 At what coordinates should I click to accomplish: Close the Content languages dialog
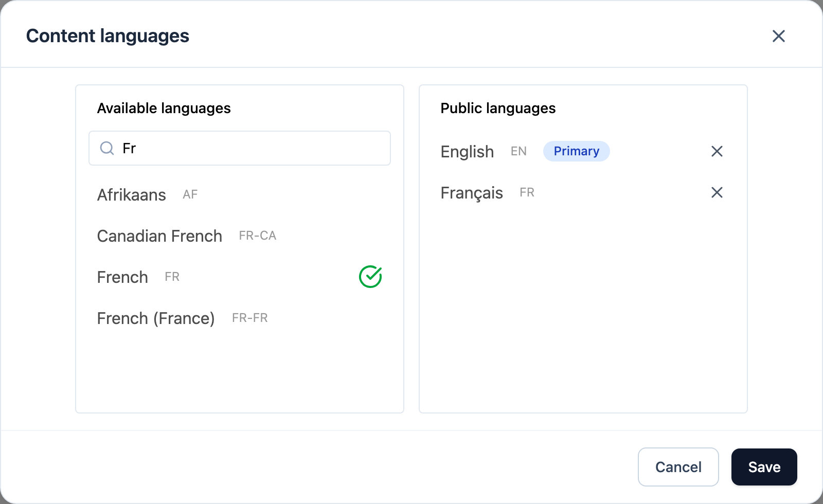[778, 36]
